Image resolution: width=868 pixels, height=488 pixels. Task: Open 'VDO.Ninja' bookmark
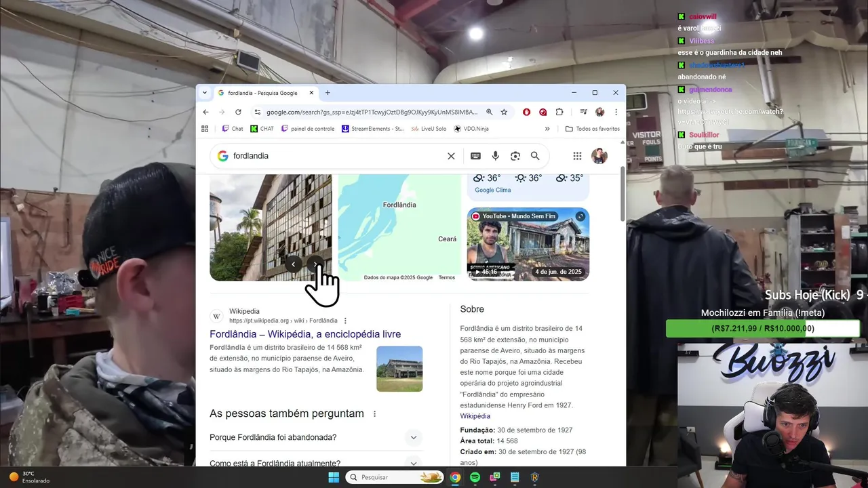[471, 129]
